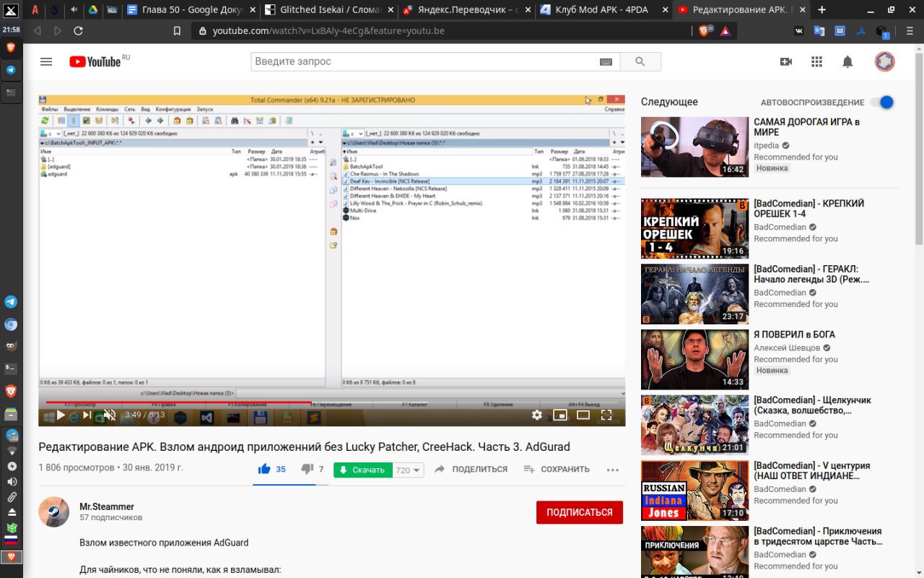Open video player settings gear
This screenshot has width=924, height=578.
coord(536,415)
